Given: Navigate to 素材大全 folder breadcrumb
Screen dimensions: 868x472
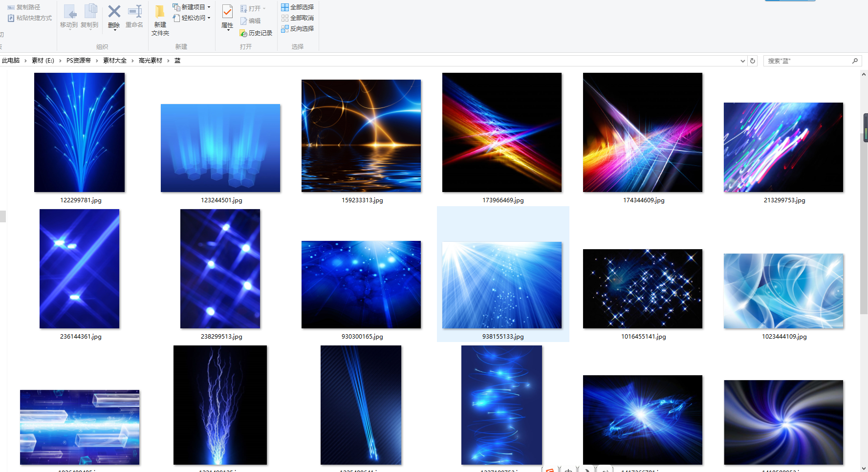Looking at the screenshot, I should pos(115,61).
